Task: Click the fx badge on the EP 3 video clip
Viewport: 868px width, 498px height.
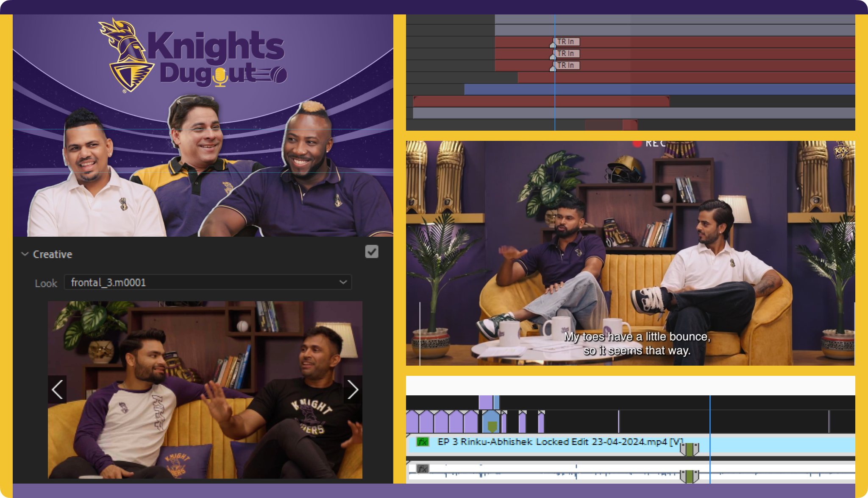Action: click(423, 442)
